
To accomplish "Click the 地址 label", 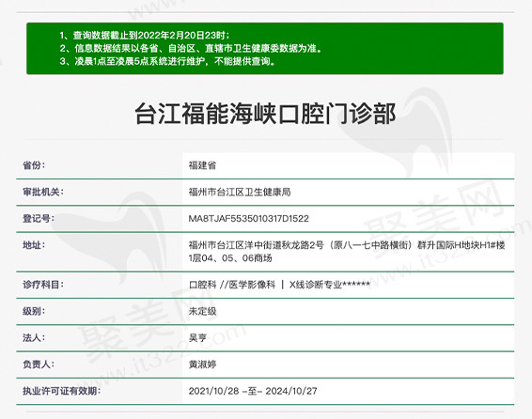I will [x=34, y=245].
